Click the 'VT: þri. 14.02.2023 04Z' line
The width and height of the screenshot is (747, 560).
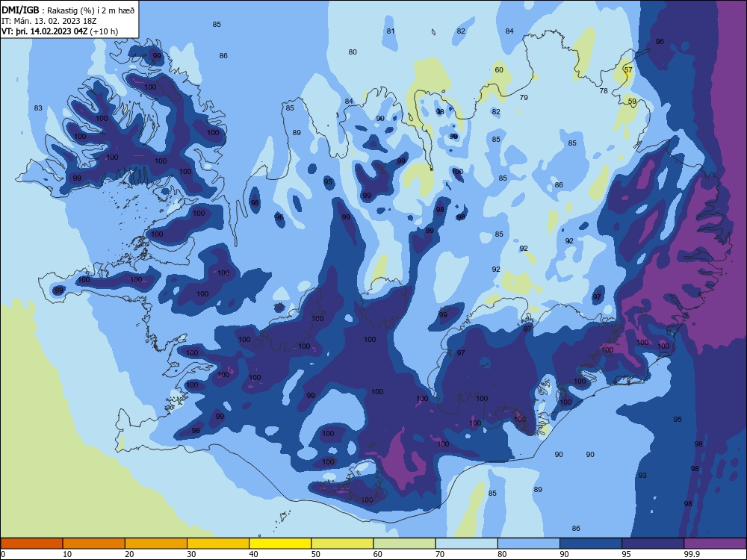pos(60,31)
